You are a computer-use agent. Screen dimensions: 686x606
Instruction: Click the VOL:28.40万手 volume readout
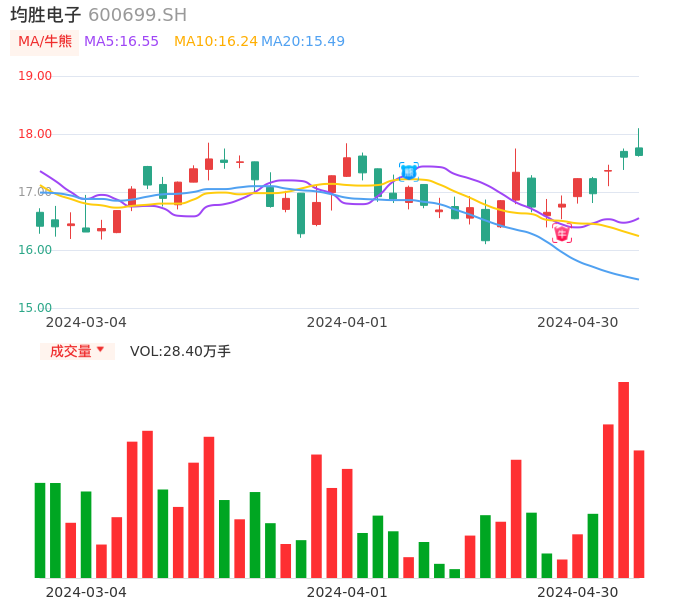(x=180, y=351)
